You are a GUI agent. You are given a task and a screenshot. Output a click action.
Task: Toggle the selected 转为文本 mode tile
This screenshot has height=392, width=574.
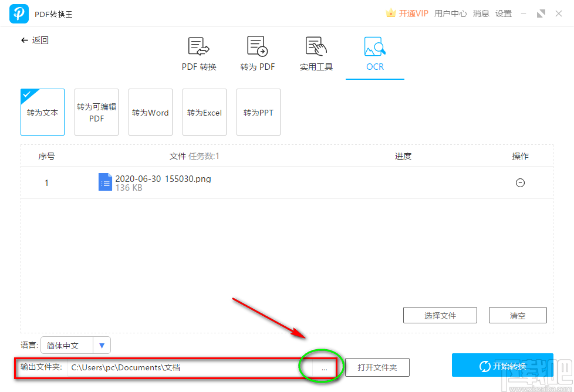tap(42, 112)
